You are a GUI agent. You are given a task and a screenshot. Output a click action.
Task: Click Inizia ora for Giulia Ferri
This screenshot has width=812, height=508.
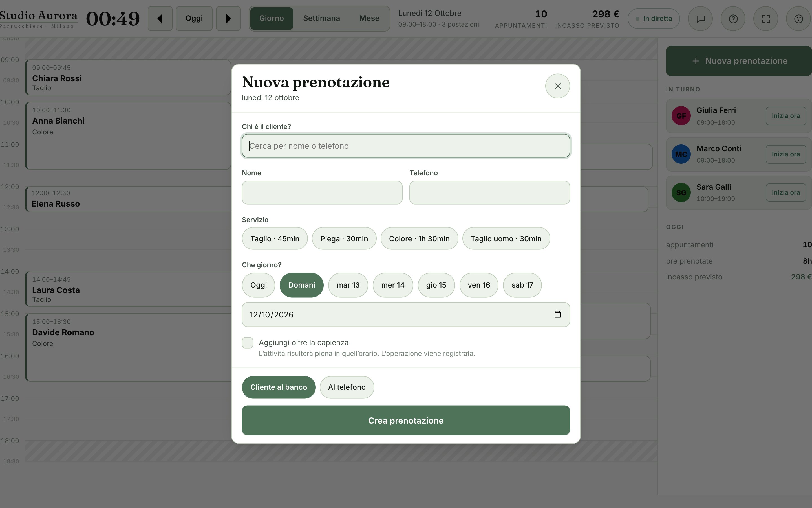[x=786, y=116]
